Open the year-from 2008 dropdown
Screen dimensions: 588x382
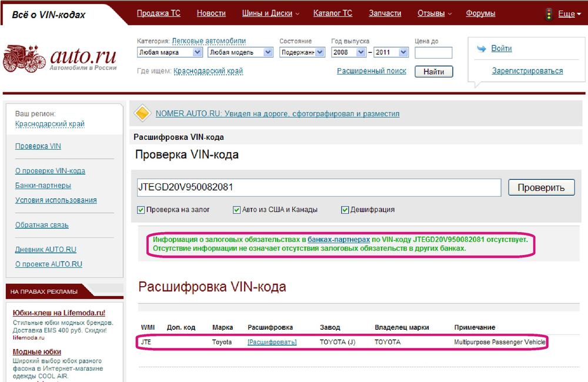coord(348,52)
